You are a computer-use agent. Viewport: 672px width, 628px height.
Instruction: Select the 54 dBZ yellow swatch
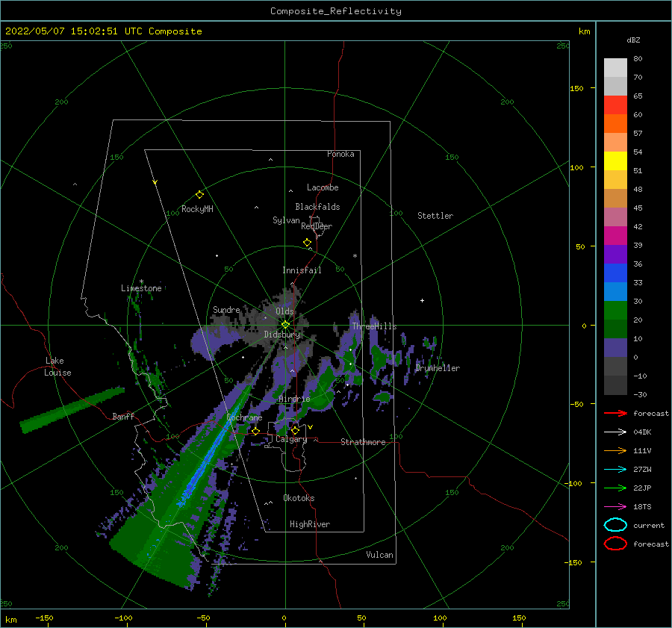pos(615,161)
